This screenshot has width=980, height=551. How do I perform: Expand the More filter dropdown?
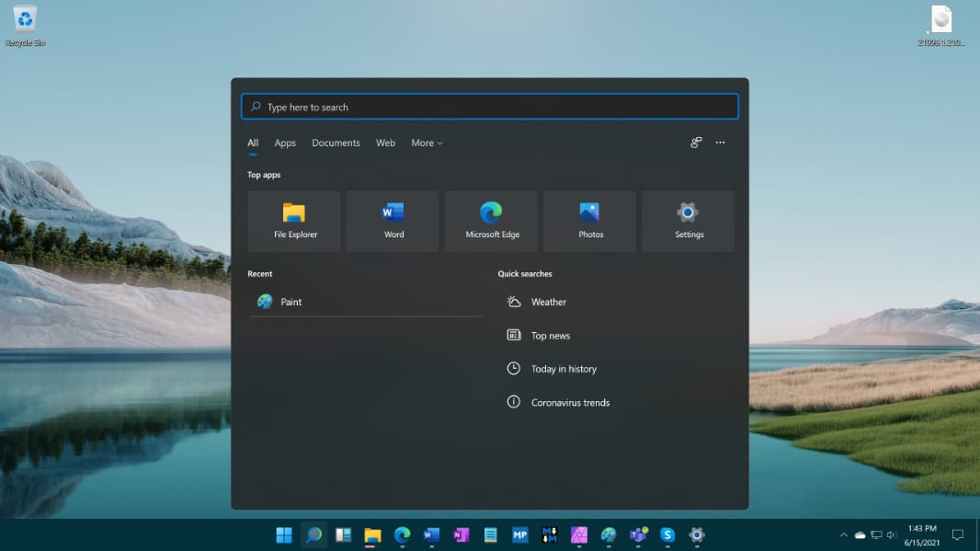(427, 143)
